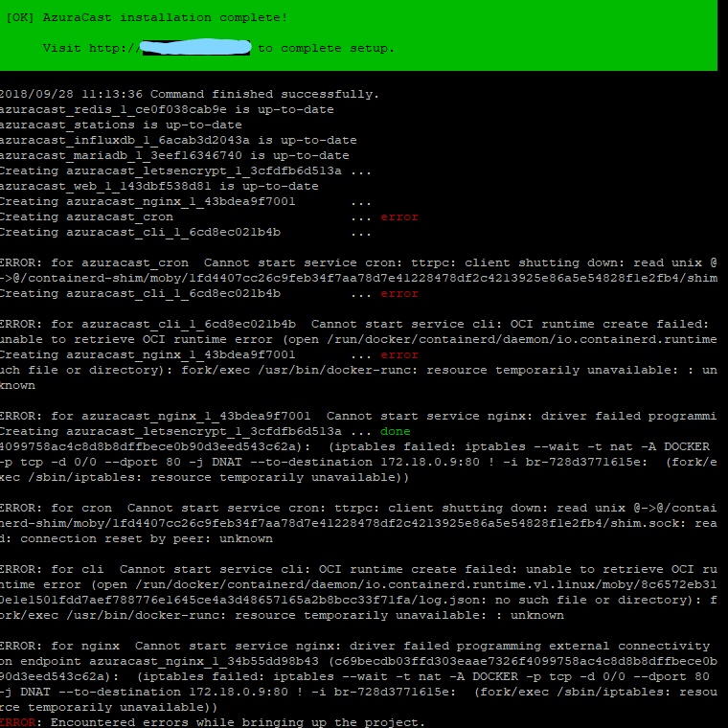This screenshot has width=728, height=728.
Task: Click line "xec /sbin/iptables: resource temporarily unavailable))"
Action: click(204, 477)
